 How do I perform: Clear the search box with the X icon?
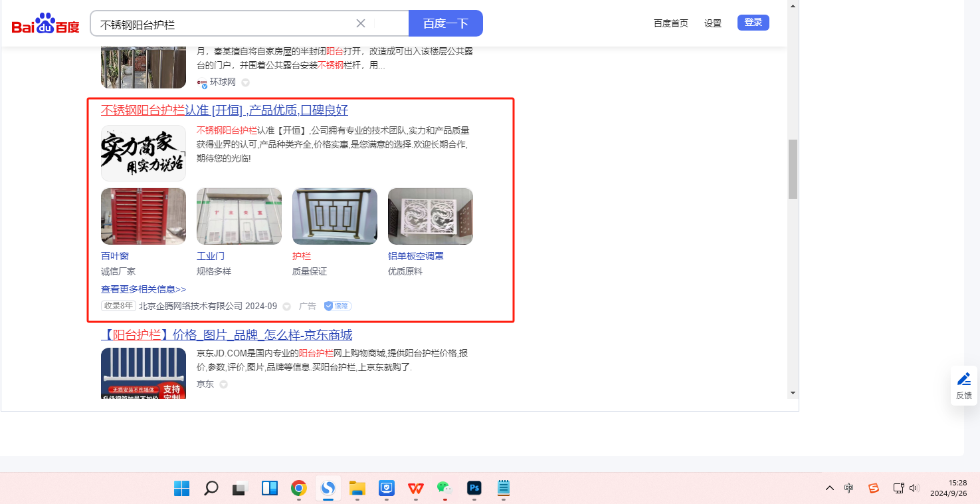coord(361,23)
